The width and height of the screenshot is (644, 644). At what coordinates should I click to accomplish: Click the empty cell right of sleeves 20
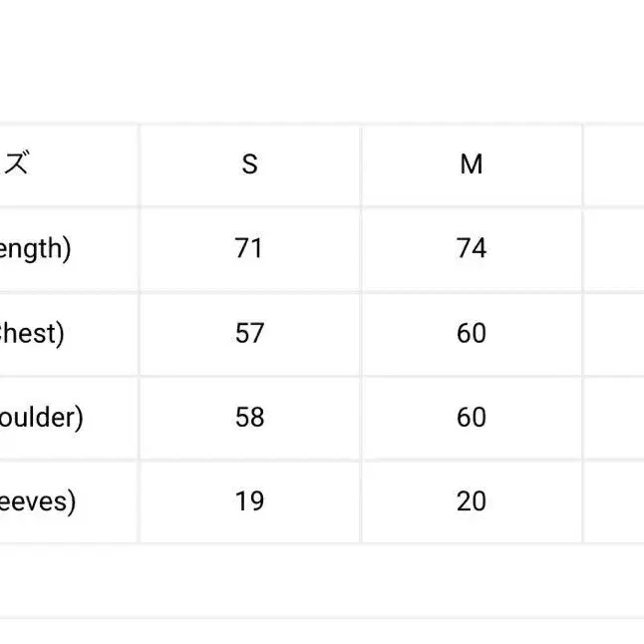tap(614, 501)
